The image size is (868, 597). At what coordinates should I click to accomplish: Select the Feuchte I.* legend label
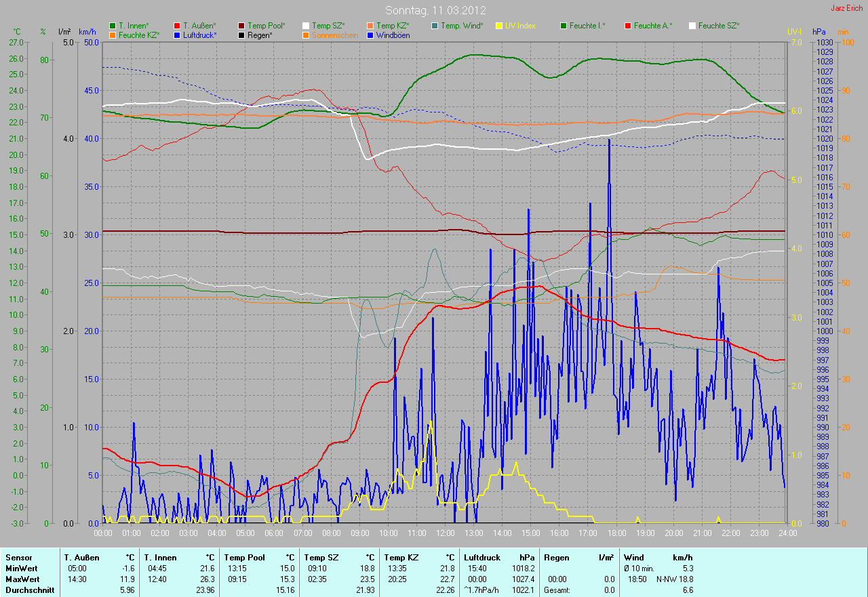point(587,26)
